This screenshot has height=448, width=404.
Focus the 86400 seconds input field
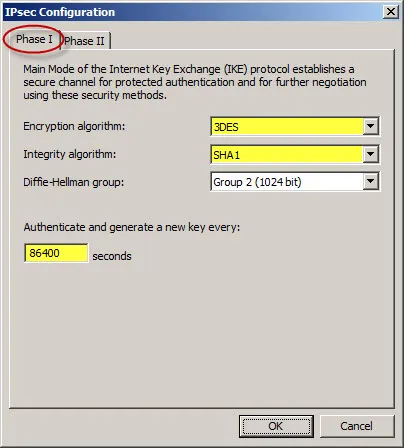56,253
